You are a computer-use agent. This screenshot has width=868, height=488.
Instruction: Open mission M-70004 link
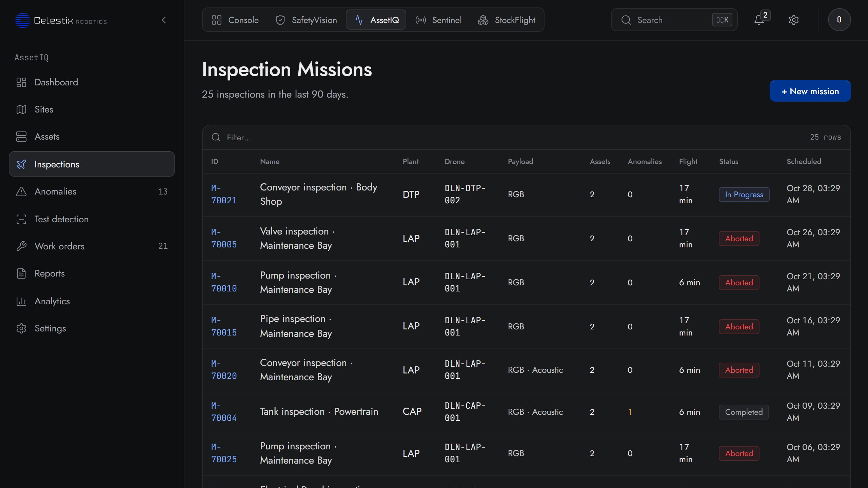pyautogui.click(x=224, y=412)
